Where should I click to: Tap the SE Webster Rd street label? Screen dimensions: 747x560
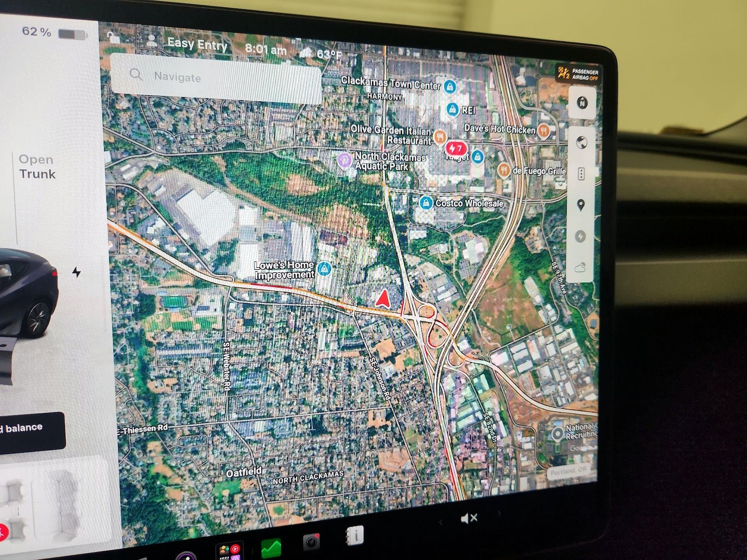point(226,365)
